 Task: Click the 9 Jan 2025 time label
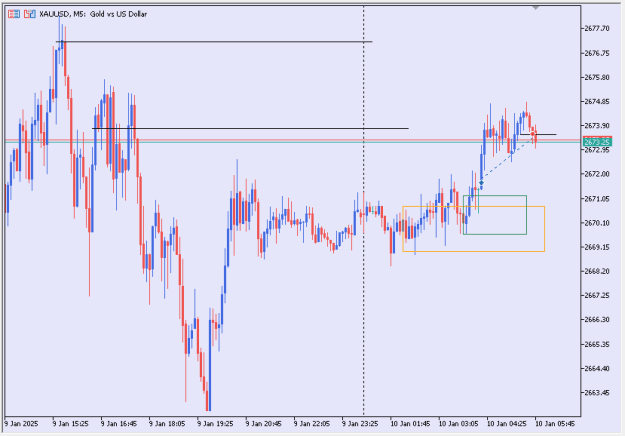pyautogui.click(x=21, y=424)
